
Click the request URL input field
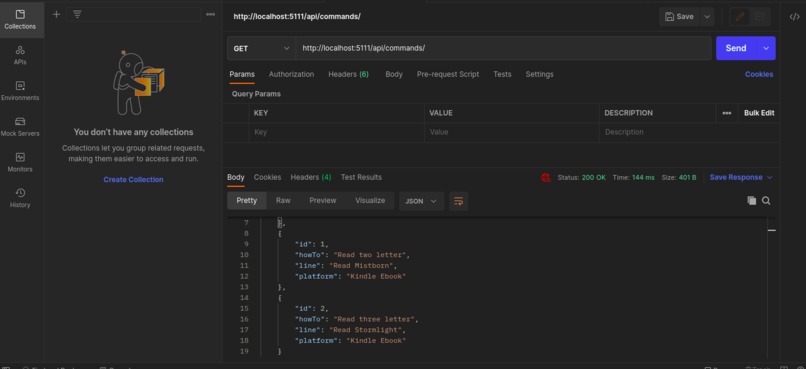(503, 48)
